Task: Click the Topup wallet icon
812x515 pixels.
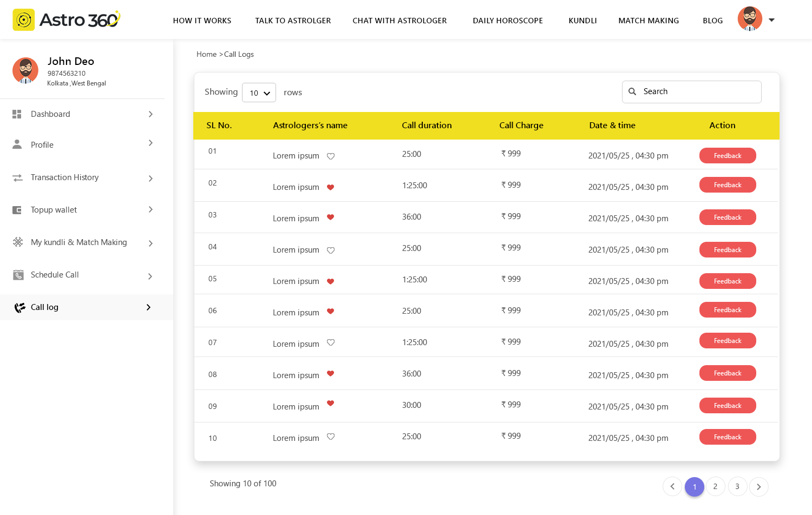Action: point(17,210)
